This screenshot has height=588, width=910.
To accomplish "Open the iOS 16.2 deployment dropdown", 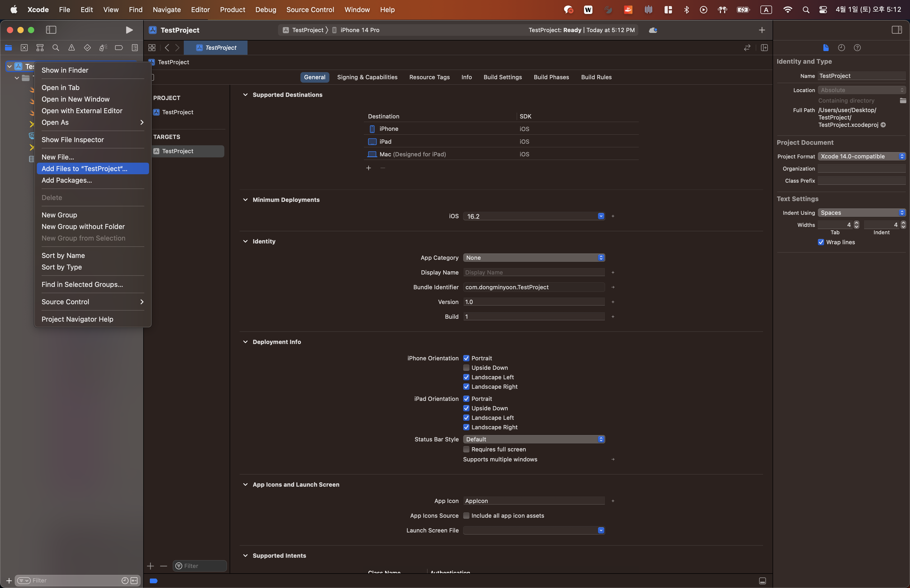I will click(601, 216).
